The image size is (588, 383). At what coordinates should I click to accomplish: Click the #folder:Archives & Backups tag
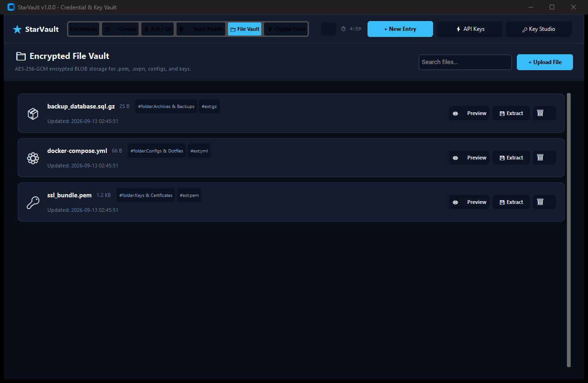(166, 106)
